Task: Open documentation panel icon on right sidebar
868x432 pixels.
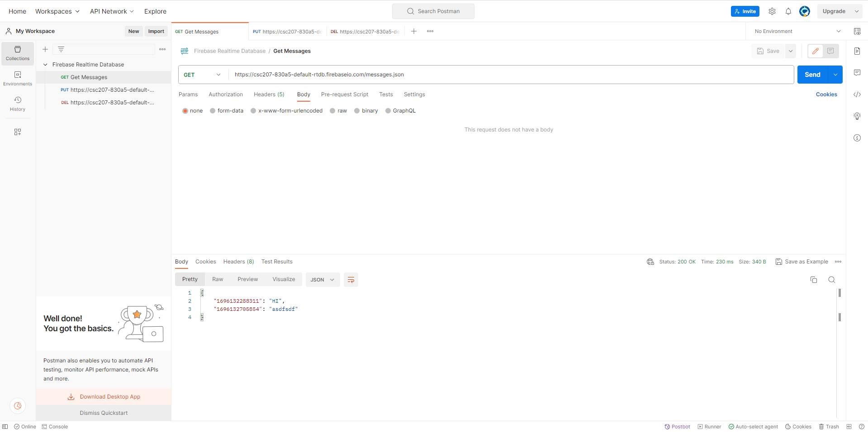Action: coord(857,51)
